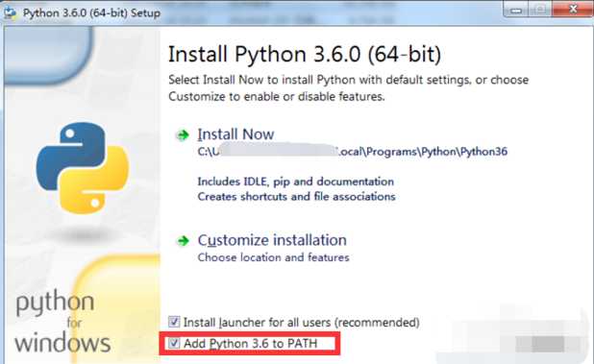Click the install path ending in Python36
This screenshot has height=364, width=594.
353,152
